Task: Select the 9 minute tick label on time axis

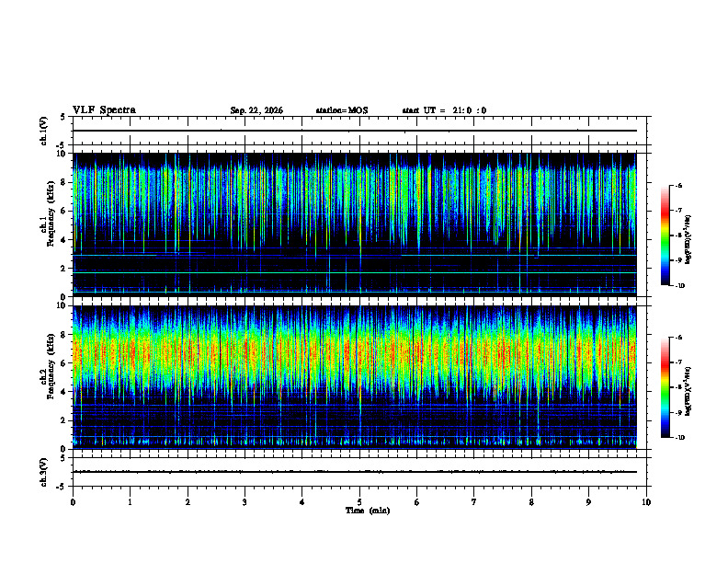Action: coord(588,502)
